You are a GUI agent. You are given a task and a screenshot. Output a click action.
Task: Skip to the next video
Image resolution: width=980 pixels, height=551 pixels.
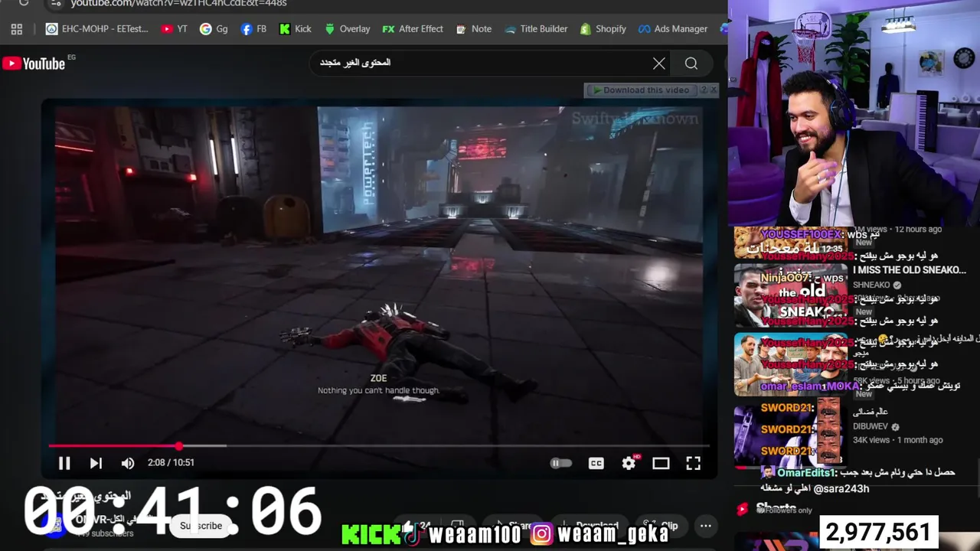point(96,463)
